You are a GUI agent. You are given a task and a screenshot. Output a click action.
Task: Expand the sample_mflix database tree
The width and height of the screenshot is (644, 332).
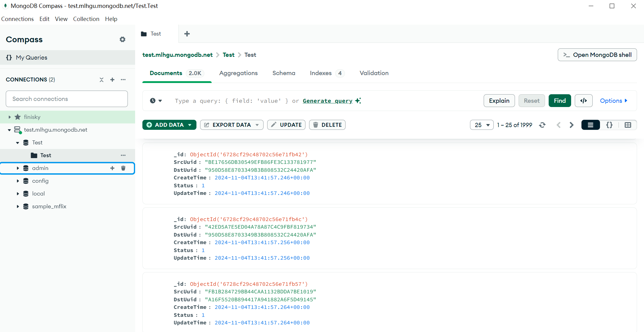(18, 206)
